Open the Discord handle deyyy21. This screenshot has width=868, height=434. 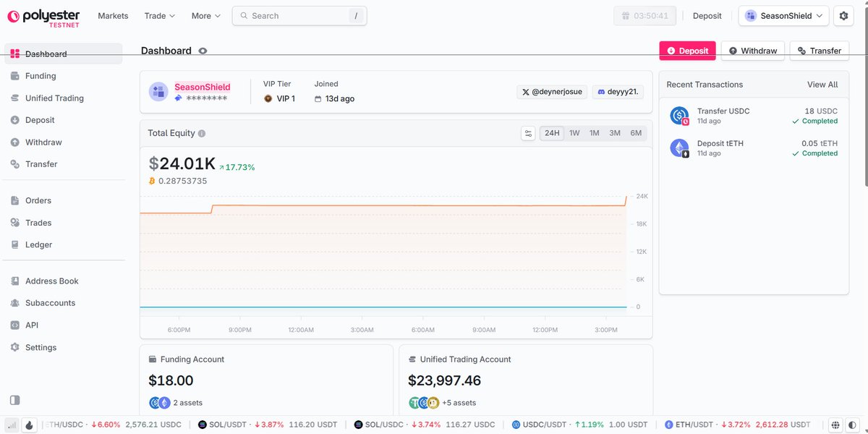click(x=618, y=92)
